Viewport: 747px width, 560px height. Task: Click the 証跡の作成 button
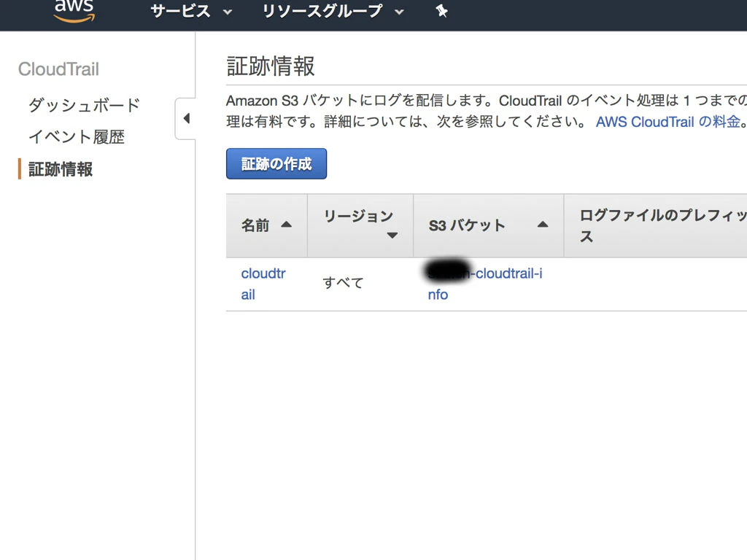pyautogui.click(x=276, y=164)
